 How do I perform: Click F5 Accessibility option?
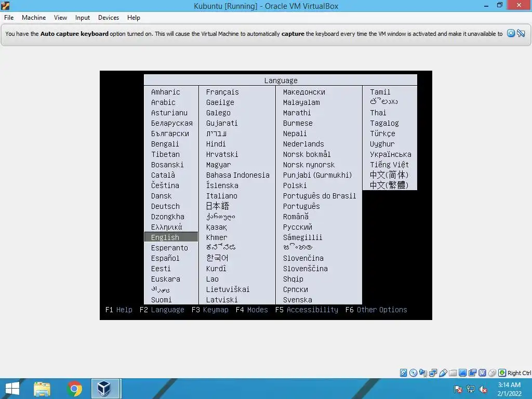click(307, 310)
